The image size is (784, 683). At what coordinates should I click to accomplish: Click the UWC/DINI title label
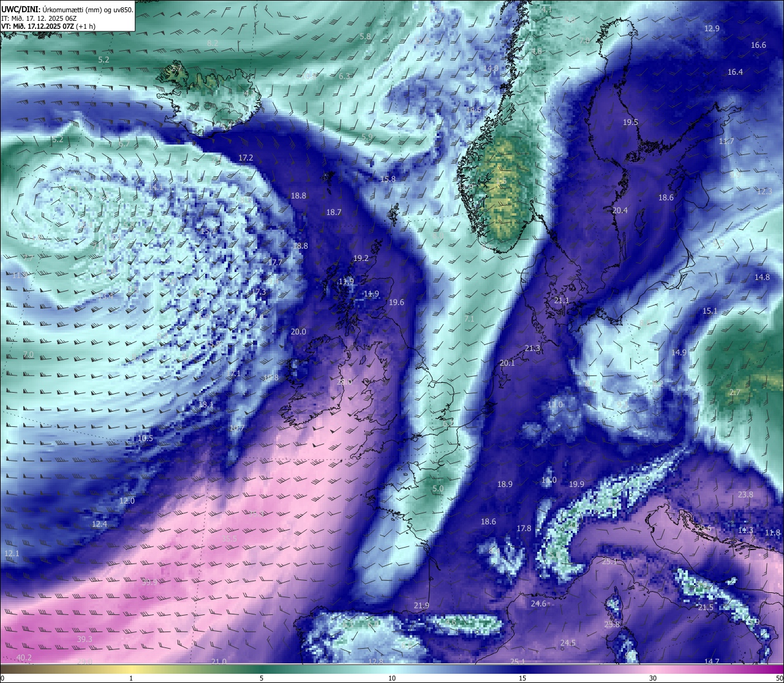[x=20, y=9]
